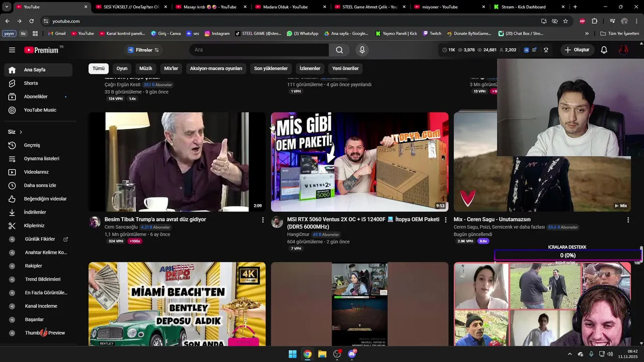This screenshot has height=362, width=644.
Task: Expand the Siz section chevron
Action: 21,132
